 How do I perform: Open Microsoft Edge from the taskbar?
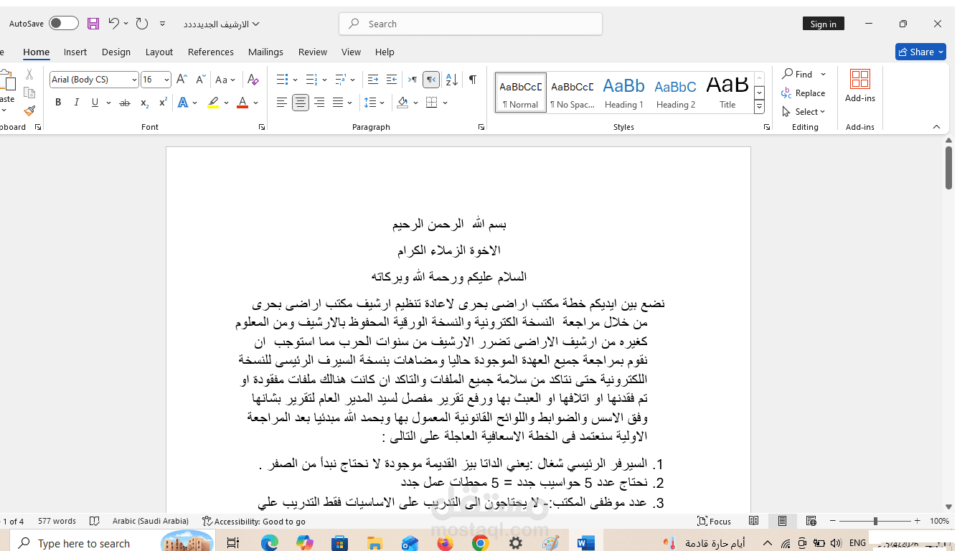(x=270, y=543)
